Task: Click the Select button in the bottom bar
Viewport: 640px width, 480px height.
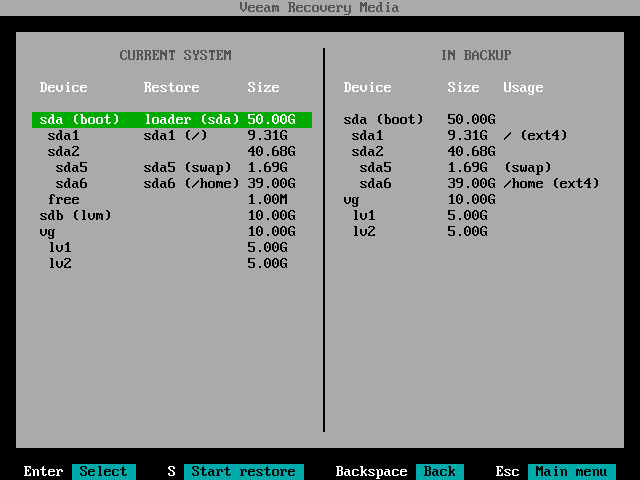Action: (x=104, y=471)
